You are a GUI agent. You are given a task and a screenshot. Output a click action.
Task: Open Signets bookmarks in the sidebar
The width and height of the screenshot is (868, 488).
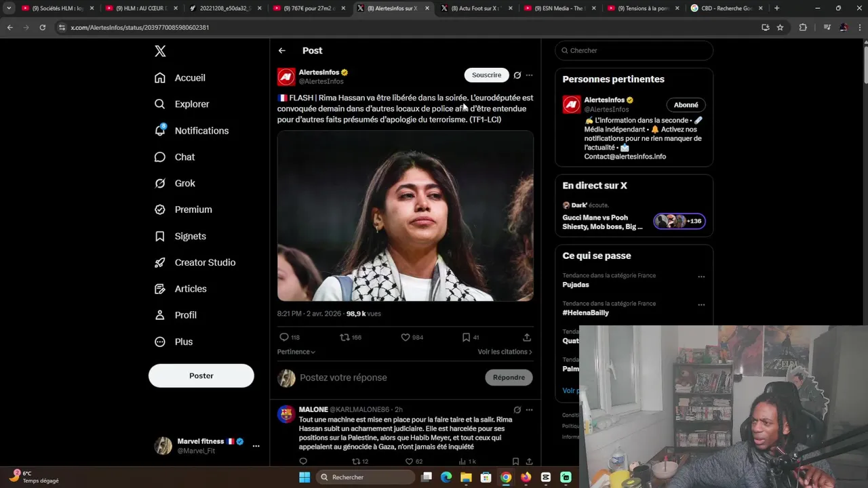pyautogui.click(x=180, y=237)
